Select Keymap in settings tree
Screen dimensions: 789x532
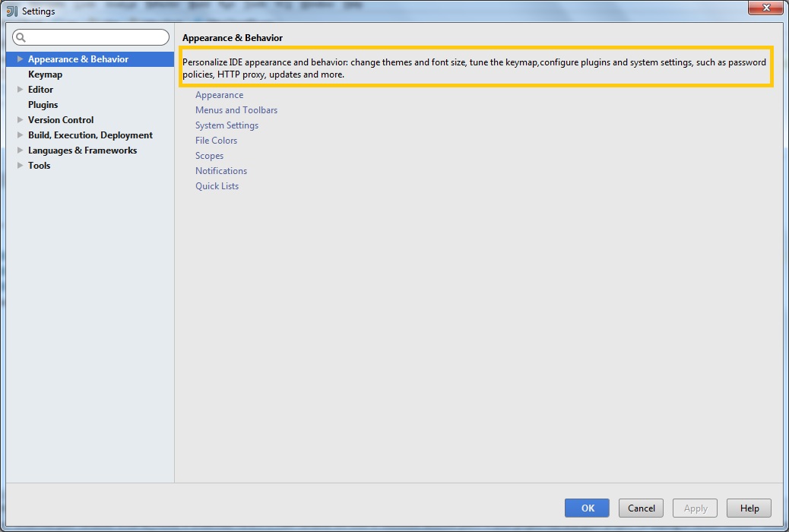pyautogui.click(x=46, y=74)
